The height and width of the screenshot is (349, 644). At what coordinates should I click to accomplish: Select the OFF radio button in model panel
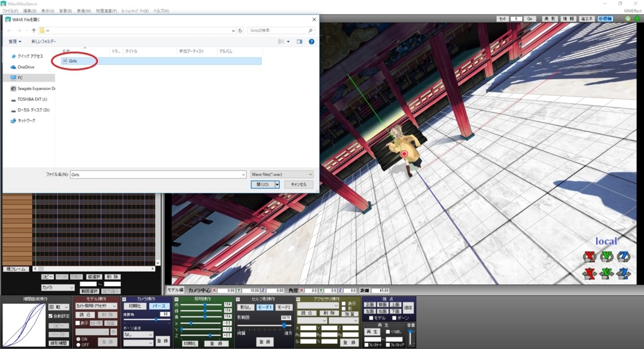[x=79, y=345]
